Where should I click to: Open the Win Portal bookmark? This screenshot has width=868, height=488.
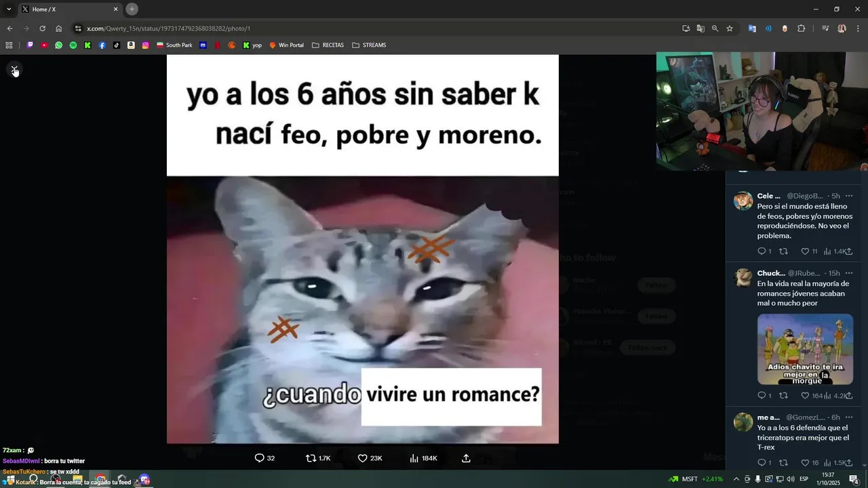286,45
